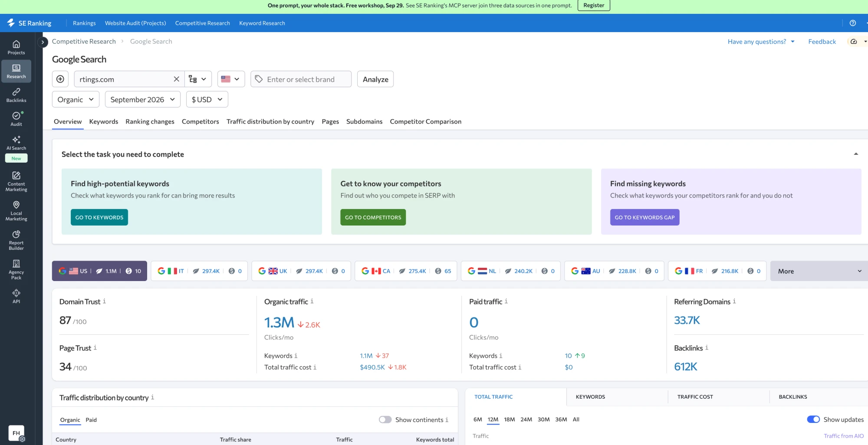Select the CA country traffic card
The image size is (868, 445).
coord(406,271)
